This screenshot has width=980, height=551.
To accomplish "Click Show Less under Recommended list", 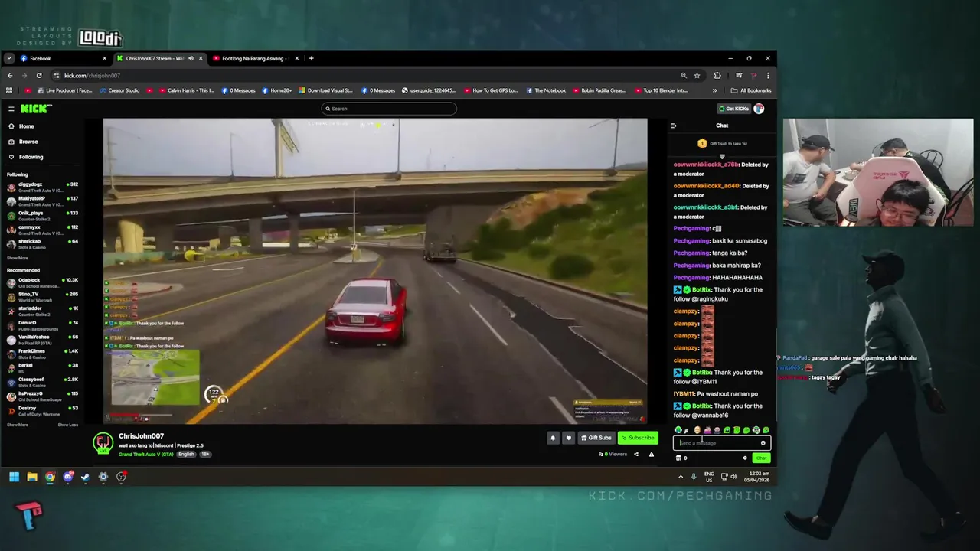I will point(68,425).
